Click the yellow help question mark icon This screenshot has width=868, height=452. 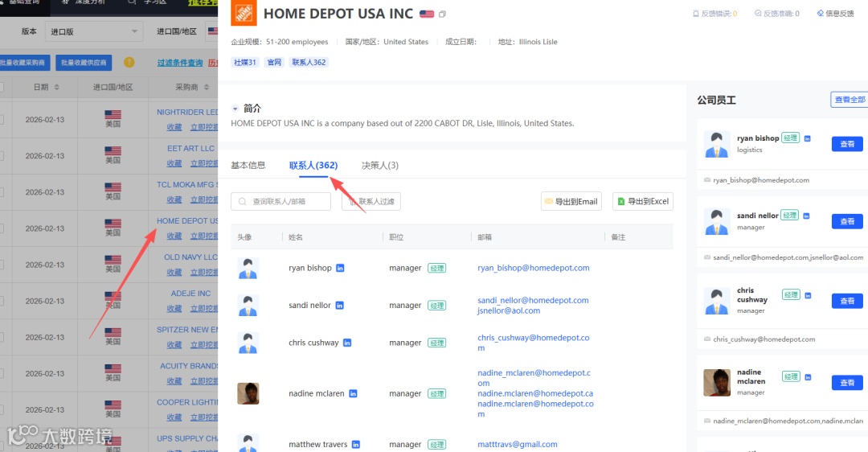[129, 63]
